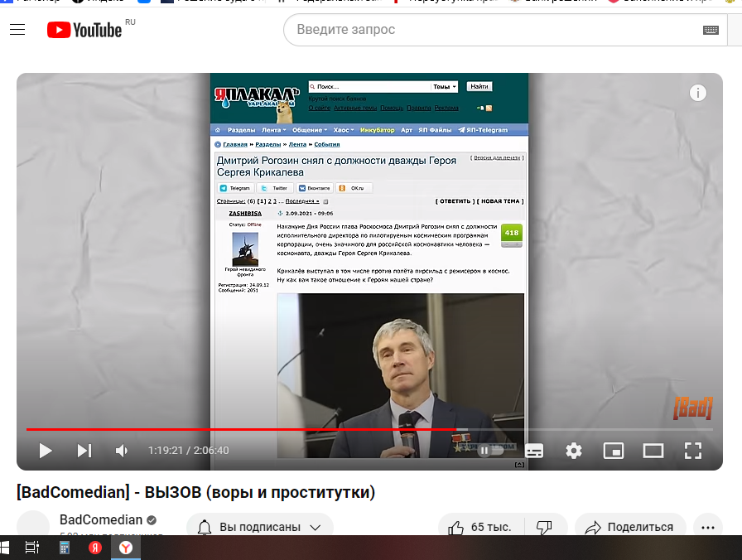
Task: Toggle the autoplay switch in player
Action: click(490, 450)
